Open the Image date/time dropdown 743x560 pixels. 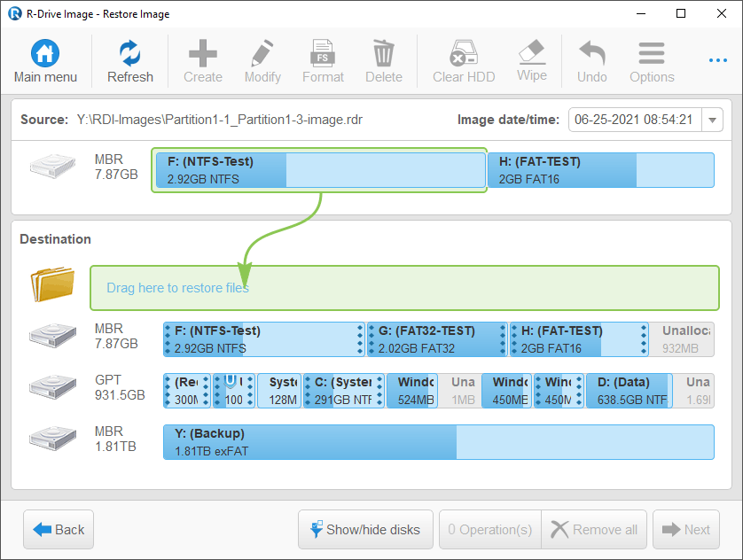712,120
